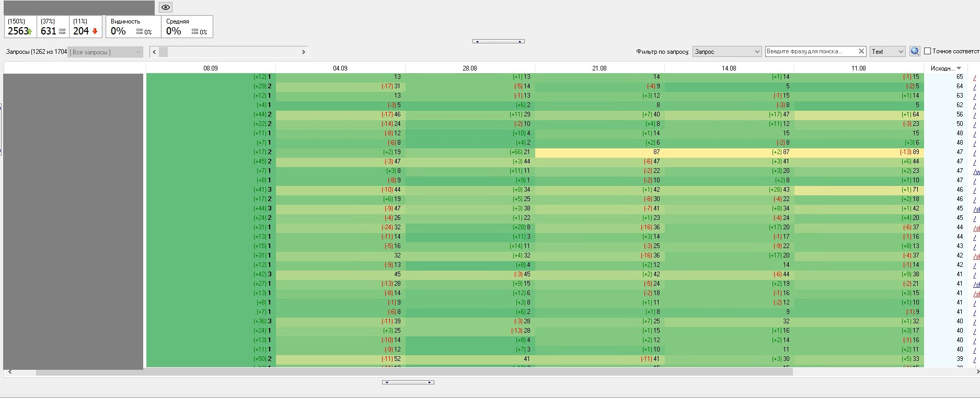Select the 631 (37%) unchanged stat box
The width and height of the screenshot is (980, 398).
pos(53,27)
